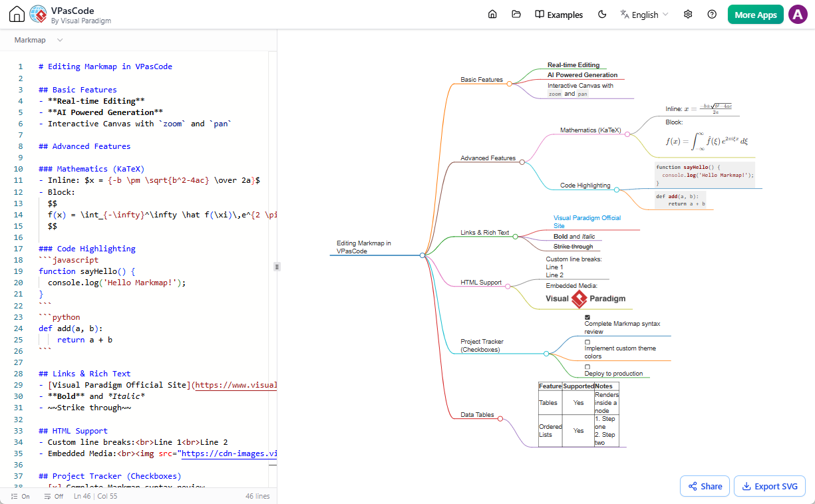Click the https://cdn-images URL on editor line 35
The image size is (815, 504).
tap(230, 453)
